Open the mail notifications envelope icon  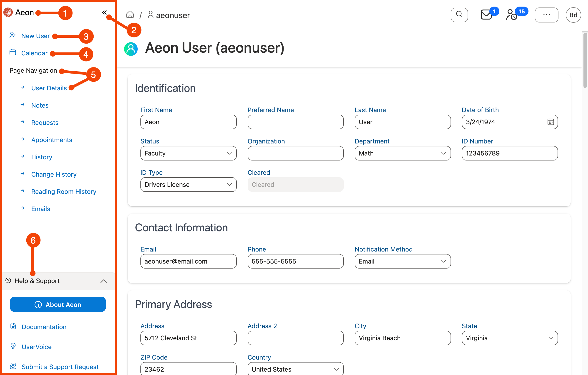pyautogui.click(x=486, y=15)
